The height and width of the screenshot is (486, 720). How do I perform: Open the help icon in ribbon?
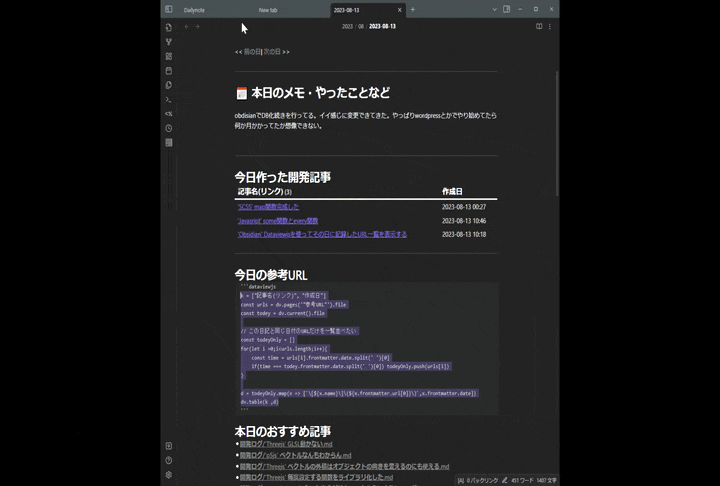[x=169, y=460]
